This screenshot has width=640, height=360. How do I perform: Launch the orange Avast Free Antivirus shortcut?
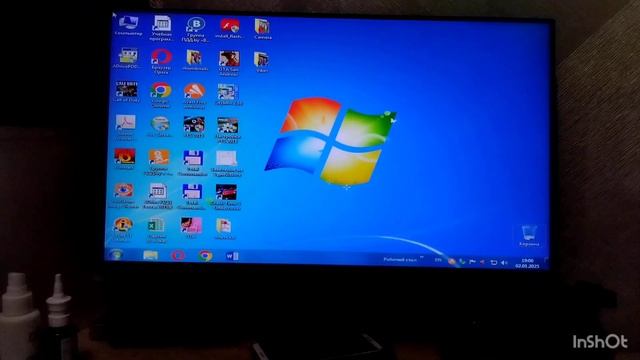coord(194,96)
